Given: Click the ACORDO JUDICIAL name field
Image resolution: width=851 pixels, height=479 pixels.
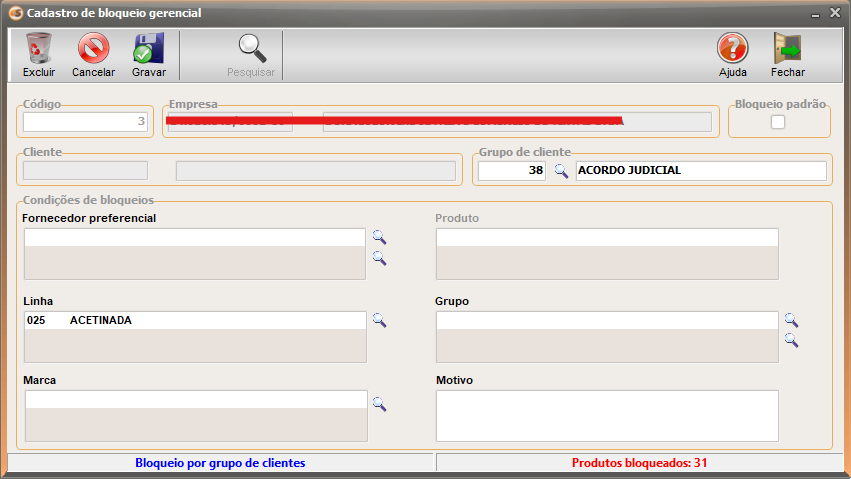Looking at the screenshot, I should pos(701,171).
